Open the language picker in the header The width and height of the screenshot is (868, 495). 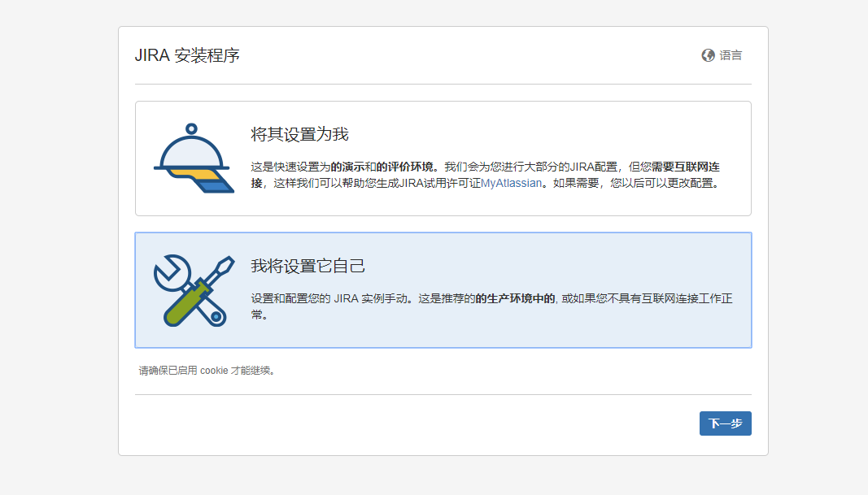click(722, 55)
